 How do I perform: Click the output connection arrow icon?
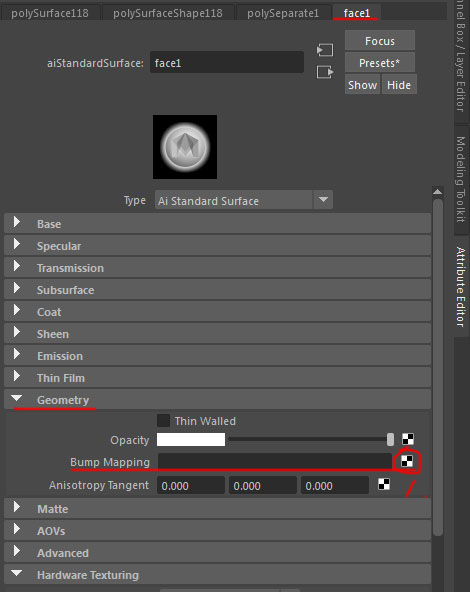(325, 72)
